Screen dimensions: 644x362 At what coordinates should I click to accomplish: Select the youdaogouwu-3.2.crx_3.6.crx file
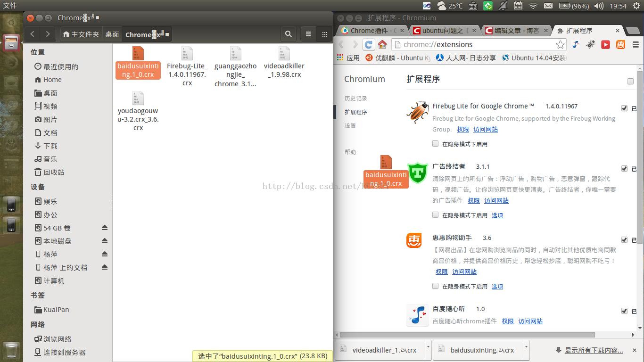(138, 112)
